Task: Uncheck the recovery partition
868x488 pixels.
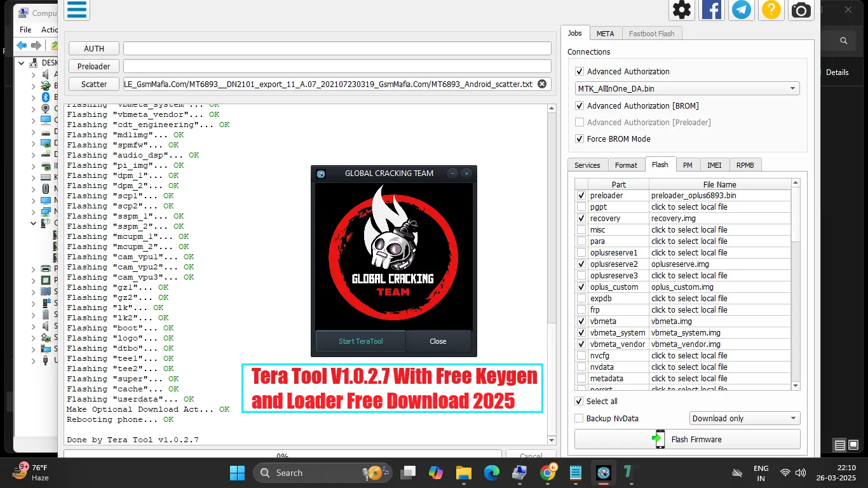Action: pos(581,219)
